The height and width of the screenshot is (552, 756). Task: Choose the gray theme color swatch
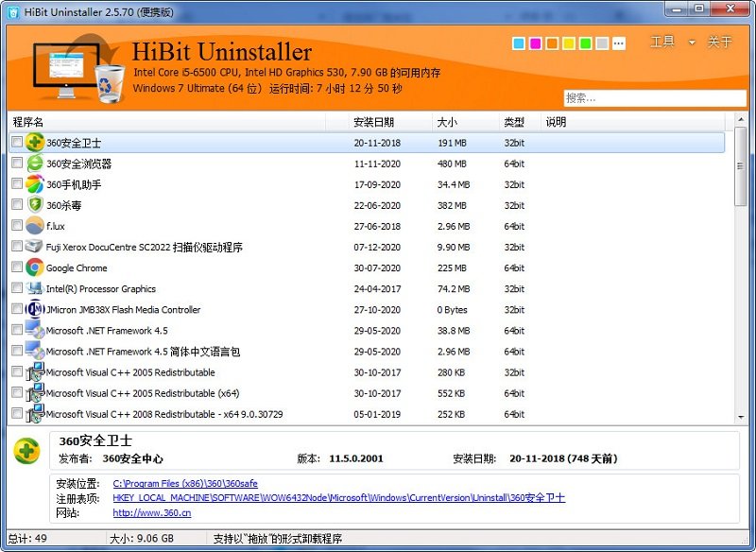tap(602, 43)
